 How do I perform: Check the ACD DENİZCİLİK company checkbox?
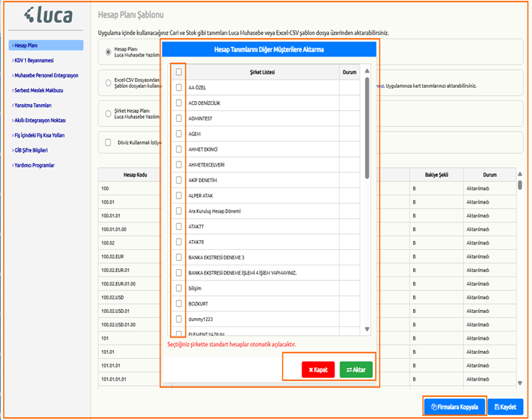(x=179, y=103)
